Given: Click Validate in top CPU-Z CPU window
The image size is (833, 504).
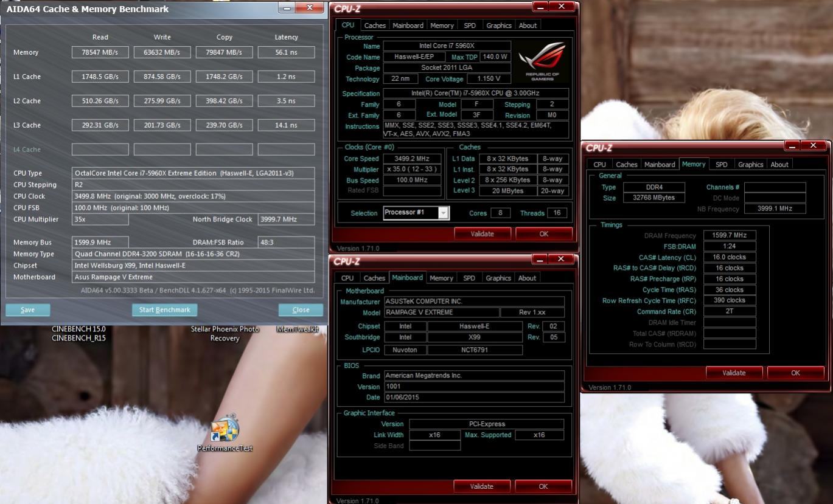Looking at the screenshot, I should [483, 234].
